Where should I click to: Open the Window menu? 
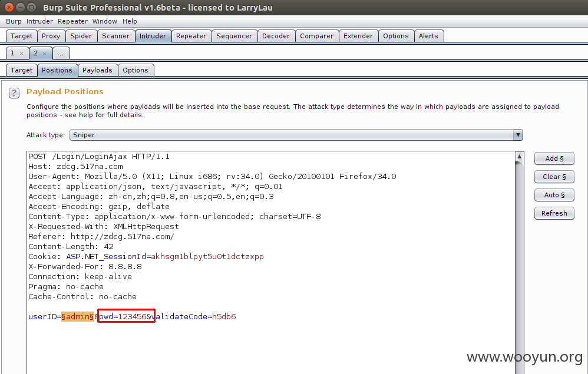point(105,21)
